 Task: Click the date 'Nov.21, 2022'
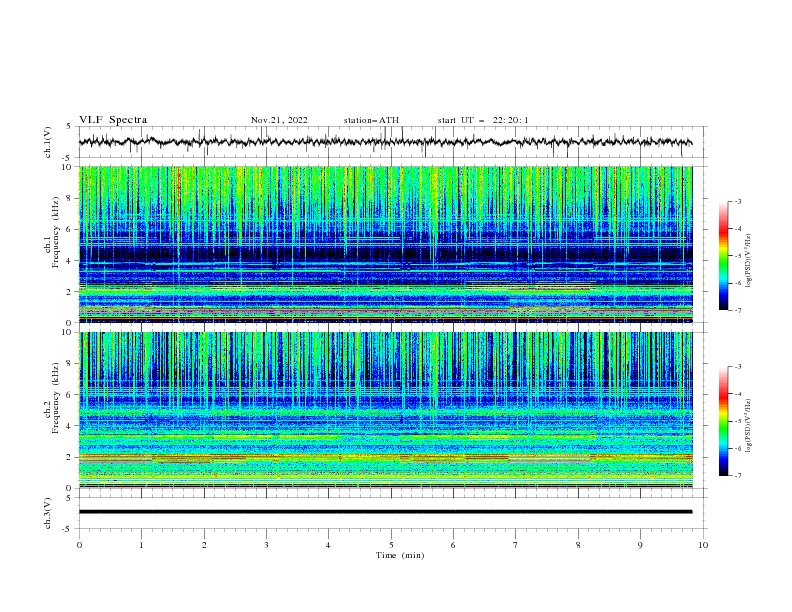279,120
